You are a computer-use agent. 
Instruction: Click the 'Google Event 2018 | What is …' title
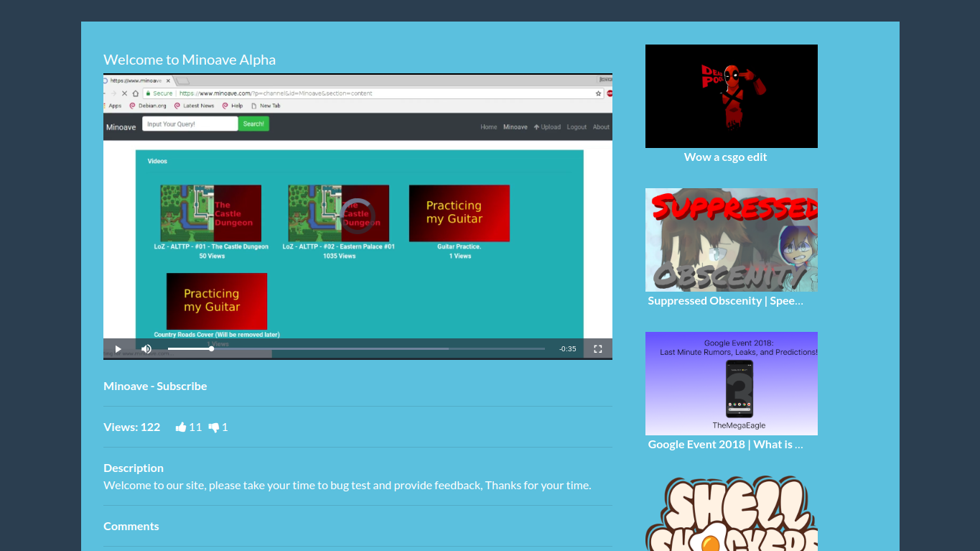tap(726, 444)
